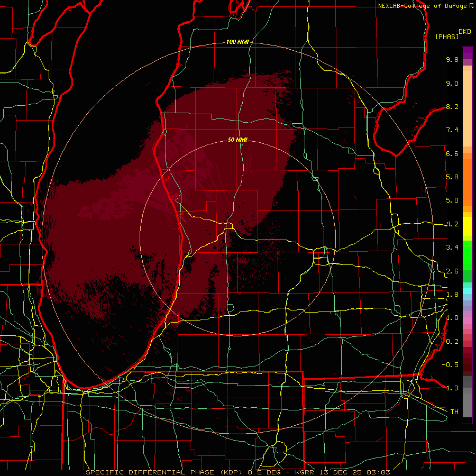Click the 9.0 legend value
476x476 pixels.
(x=452, y=83)
